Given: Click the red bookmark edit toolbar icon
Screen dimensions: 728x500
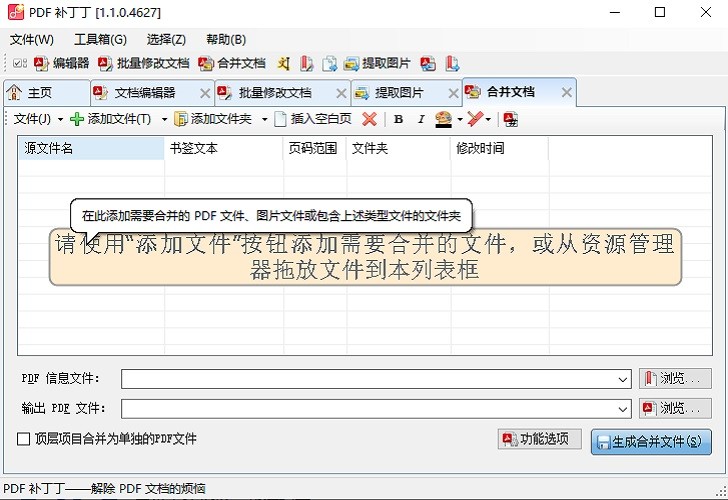Looking at the screenshot, I should 306,63.
